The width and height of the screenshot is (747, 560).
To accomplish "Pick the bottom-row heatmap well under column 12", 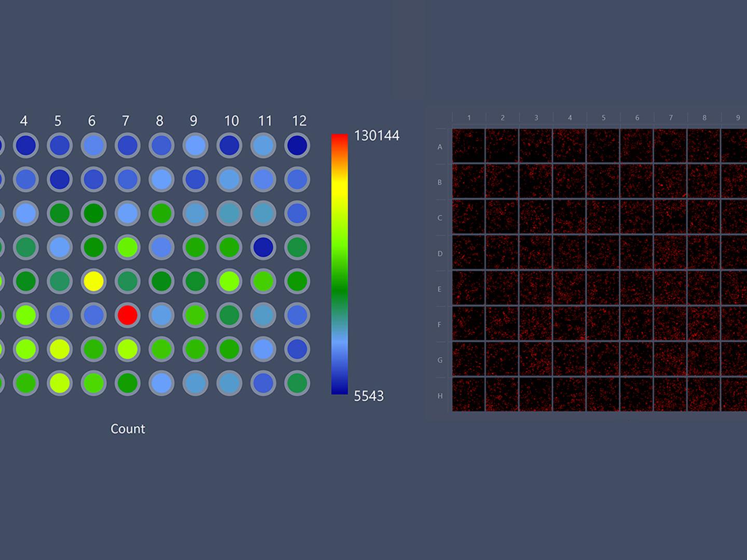I will [x=297, y=383].
